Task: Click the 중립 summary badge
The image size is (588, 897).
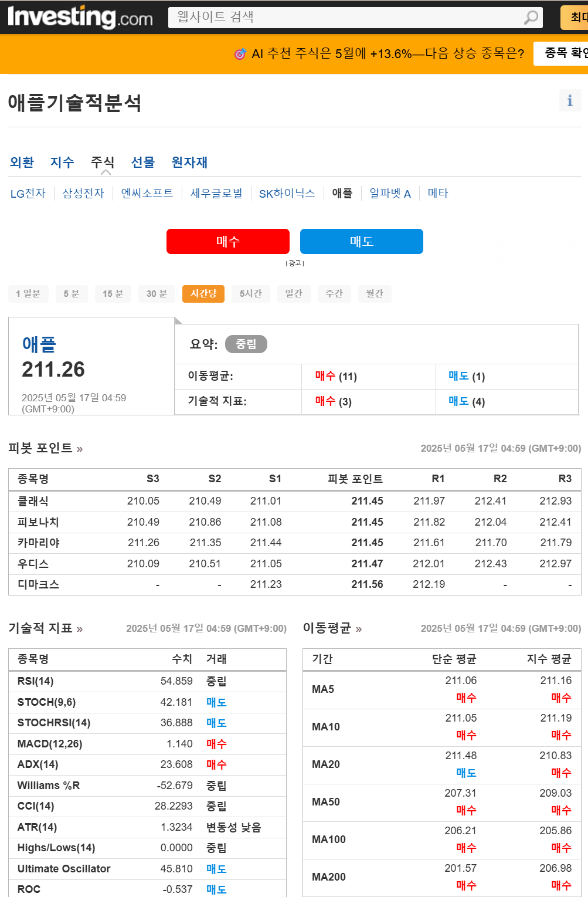Action: (x=246, y=344)
